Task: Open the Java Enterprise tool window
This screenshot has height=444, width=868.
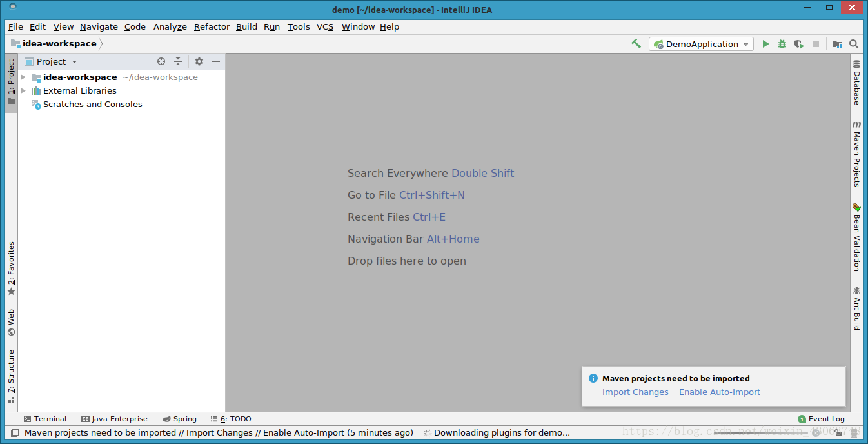Action: (114, 419)
